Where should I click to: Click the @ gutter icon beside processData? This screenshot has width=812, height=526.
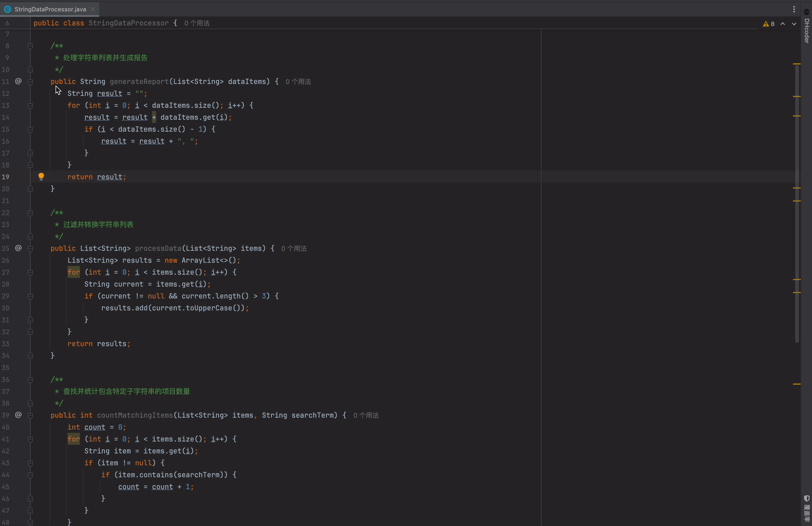tap(18, 248)
